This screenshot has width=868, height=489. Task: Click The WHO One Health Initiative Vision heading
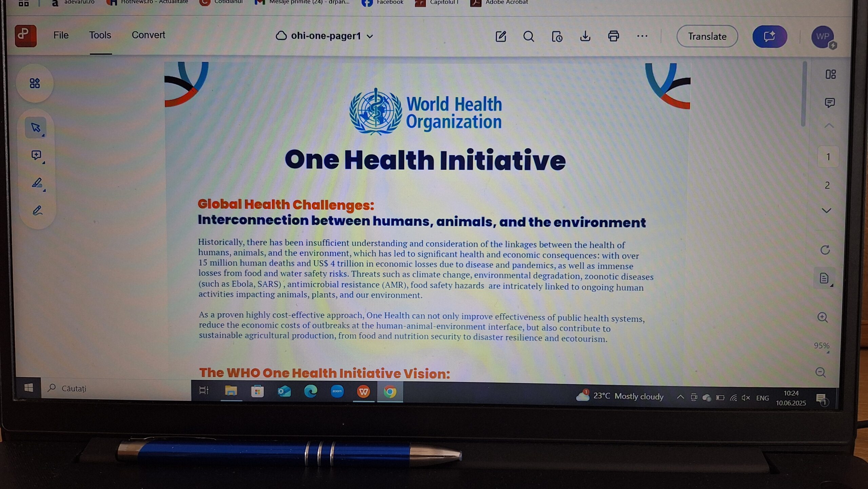point(324,373)
